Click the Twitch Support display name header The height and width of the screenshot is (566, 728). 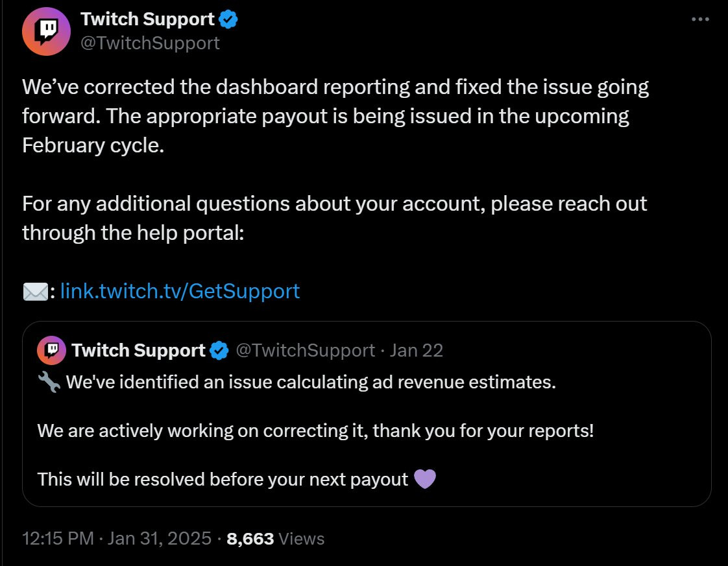147,19
